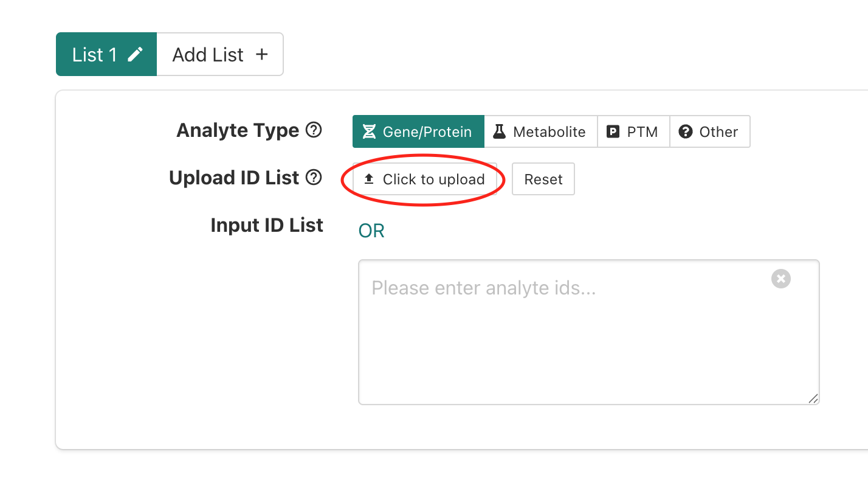Click the textarea resize handle
The height and width of the screenshot is (477, 868).
[813, 399]
